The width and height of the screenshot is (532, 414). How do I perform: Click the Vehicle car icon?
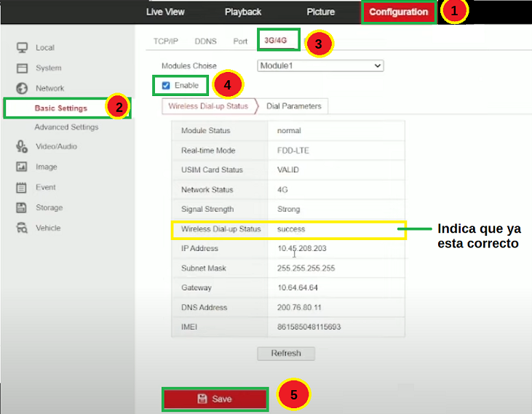(22, 228)
